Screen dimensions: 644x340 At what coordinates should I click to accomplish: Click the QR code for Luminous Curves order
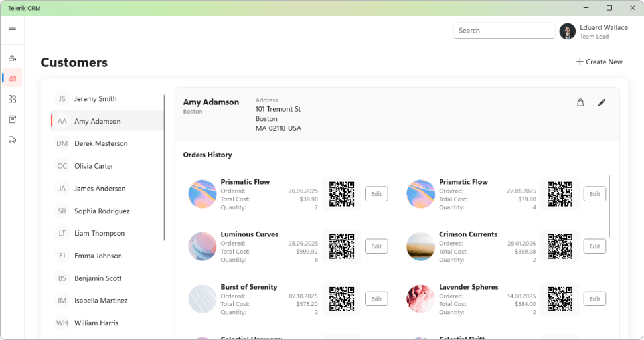point(342,246)
